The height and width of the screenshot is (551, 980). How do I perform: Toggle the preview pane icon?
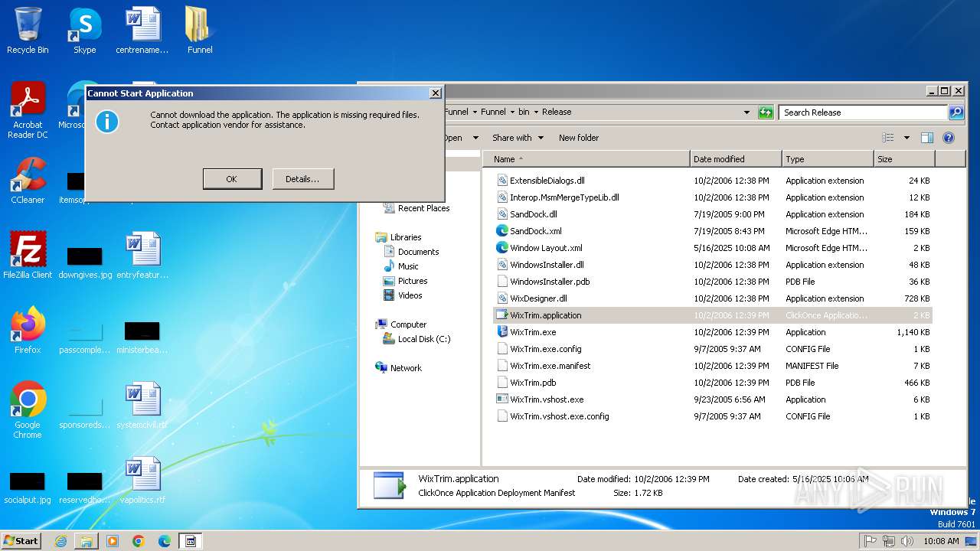coord(927,138)
